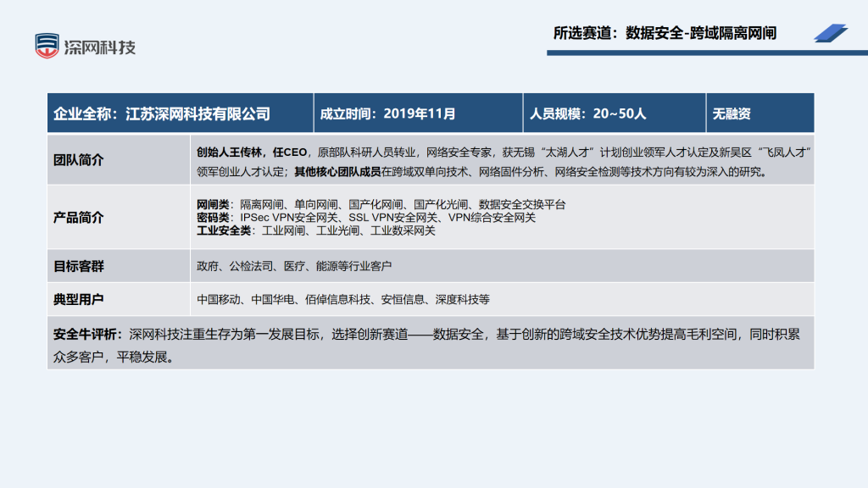Click the bold text 创始人王传林，任CEO
868x488 pixels.
pyautogui.click(x=252, y=152)
